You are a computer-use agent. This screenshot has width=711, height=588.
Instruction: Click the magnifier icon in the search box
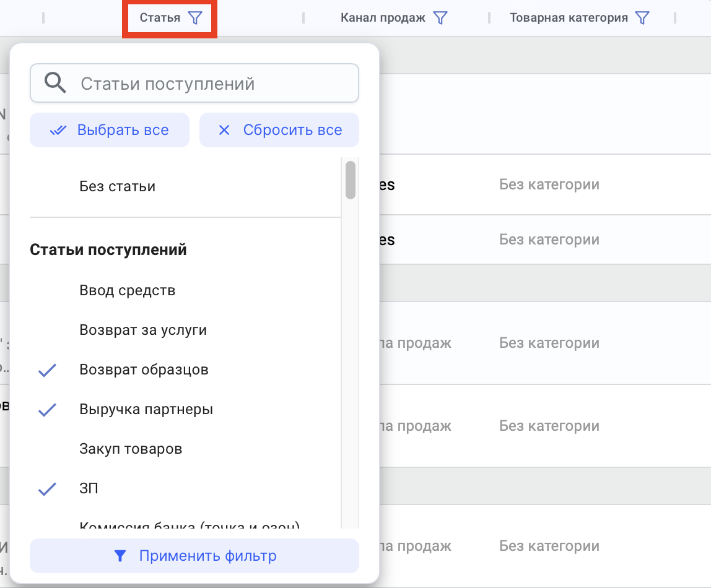point(56,84)
